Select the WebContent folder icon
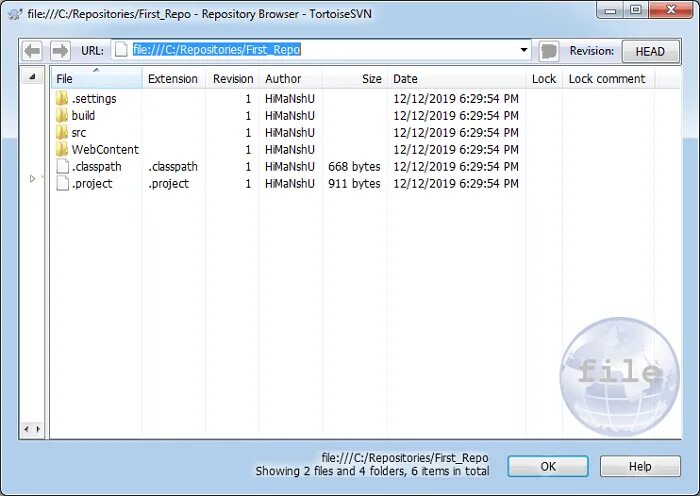Viewport: 700px width, 496px height. point(62,149)
